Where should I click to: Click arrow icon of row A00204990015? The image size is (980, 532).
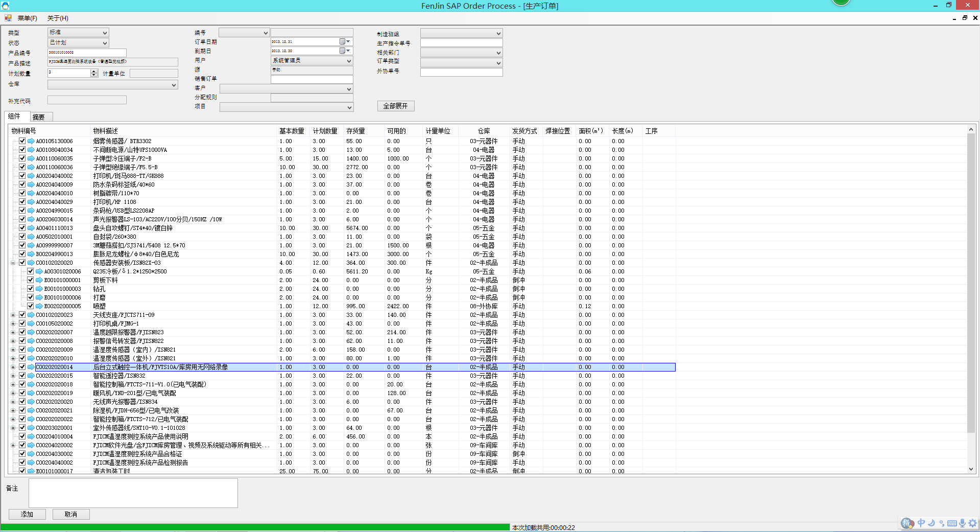31,211
